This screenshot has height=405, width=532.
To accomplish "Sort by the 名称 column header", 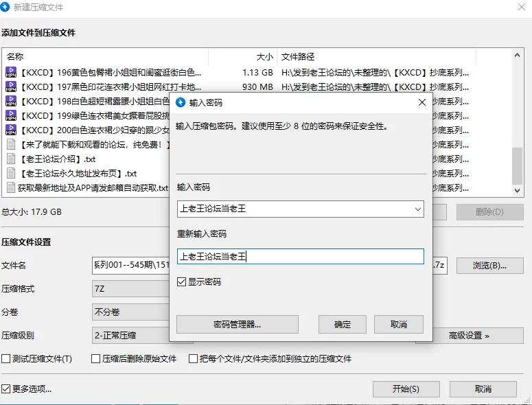I will [105, 57].
